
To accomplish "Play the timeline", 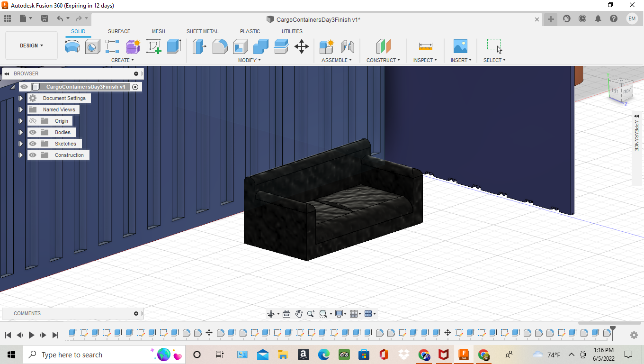I will (31, 335).
